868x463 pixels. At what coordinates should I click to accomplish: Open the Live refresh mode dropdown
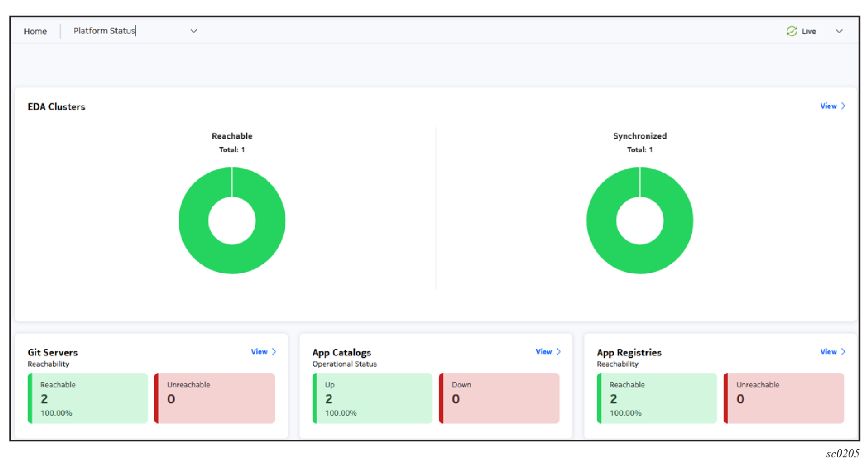tap(839, 31)
